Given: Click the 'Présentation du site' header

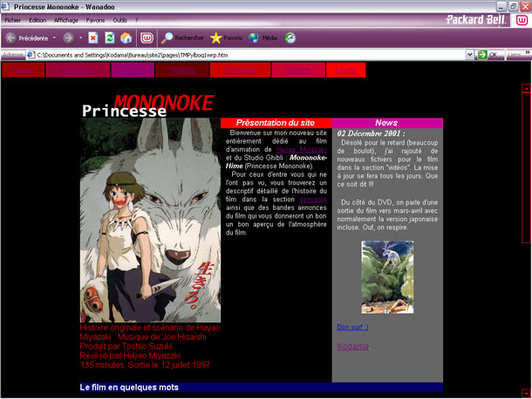Looking at the screenshot, I should [276, 123].
